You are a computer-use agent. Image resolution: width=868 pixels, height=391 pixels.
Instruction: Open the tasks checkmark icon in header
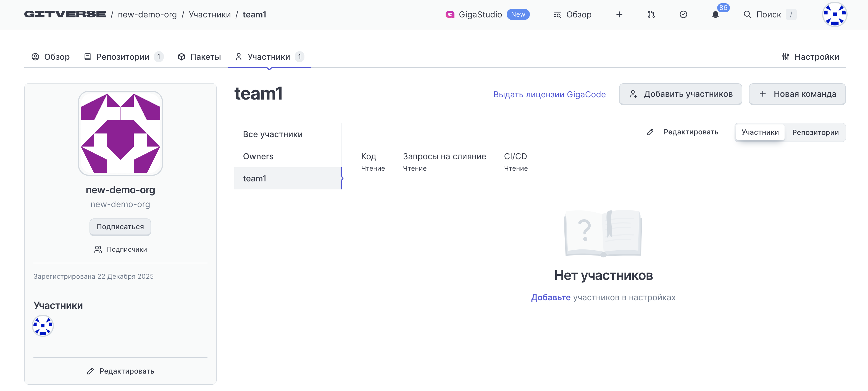pyautogui.click(x=683, y=14)
